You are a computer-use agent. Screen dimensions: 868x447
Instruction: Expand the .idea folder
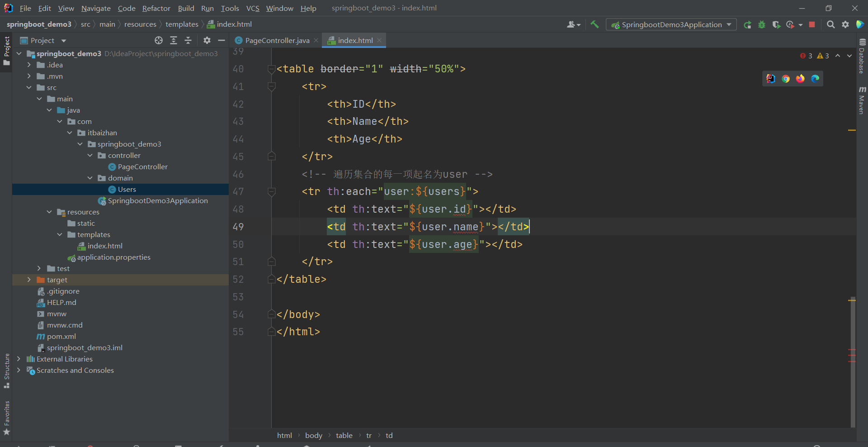coord(29,65)
